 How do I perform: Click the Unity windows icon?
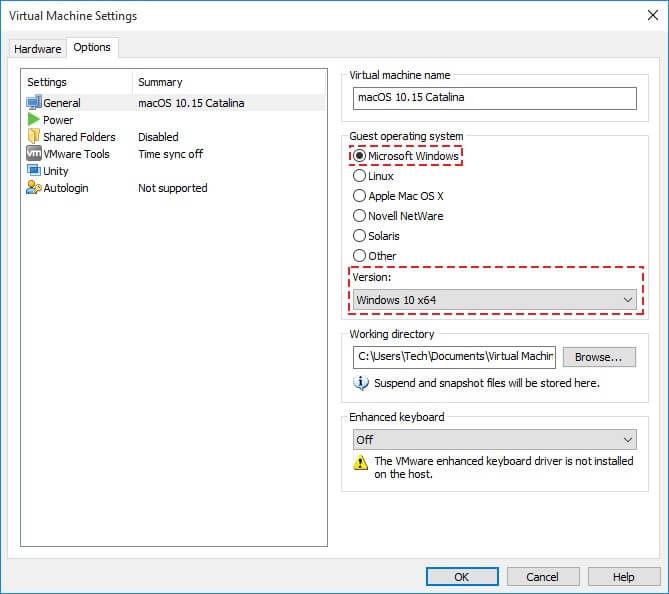pos(34,170)
